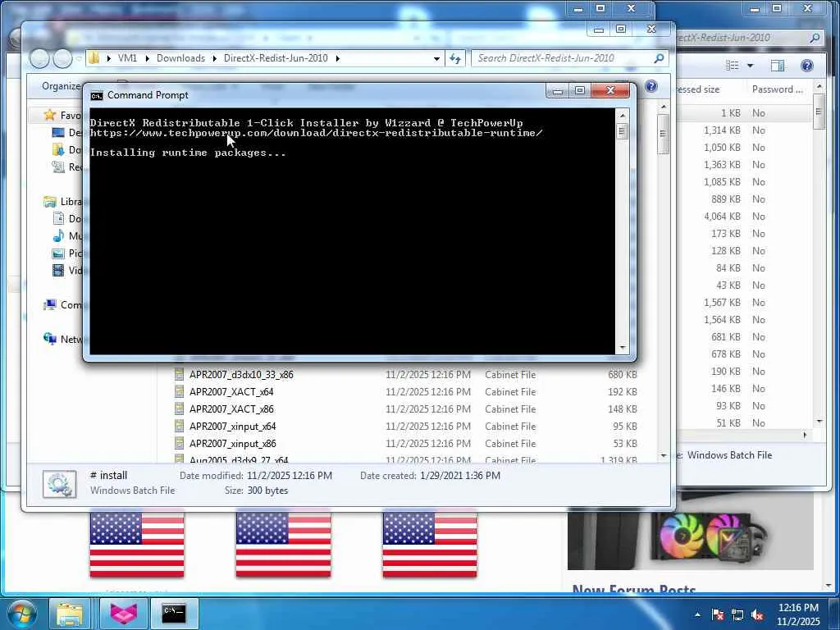Select Computer in the navigation pane
The height and width of the screenshot is (630, 840).
tap(62, 305)
